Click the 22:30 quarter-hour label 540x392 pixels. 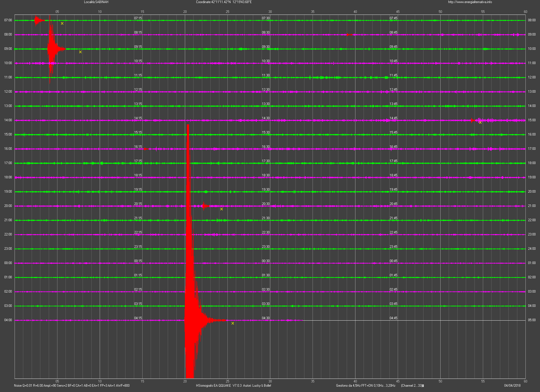point(266,232)
